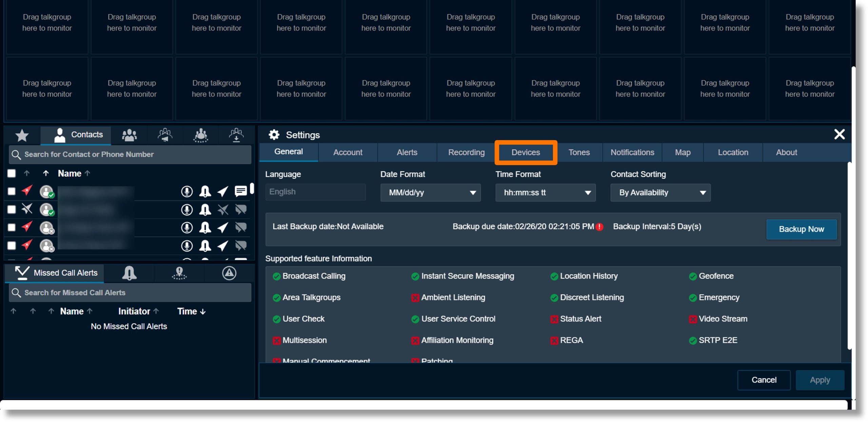Select the Devices tab in Settings
The height and width of the screenshot is (422, 868).
525,151
